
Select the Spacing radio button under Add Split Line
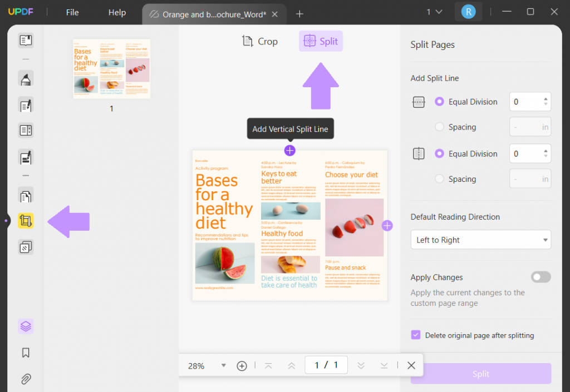(x=439, y=127)
